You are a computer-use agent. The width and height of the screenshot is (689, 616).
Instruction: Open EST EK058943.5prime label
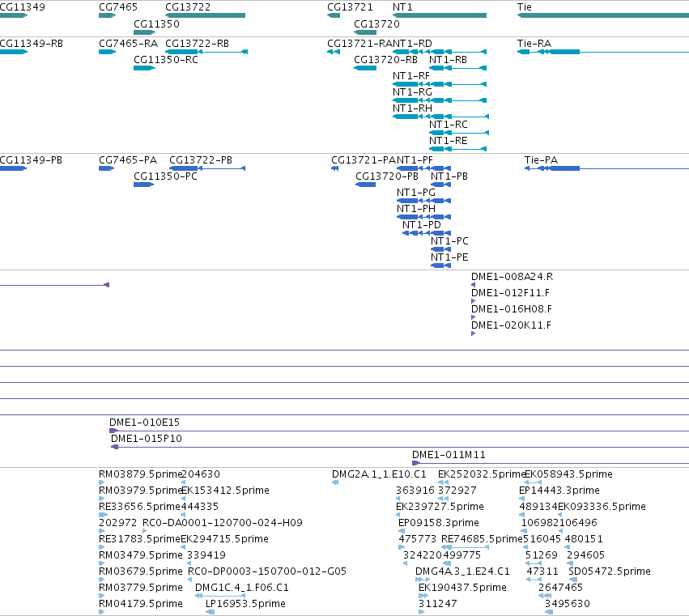pos(568,474)
